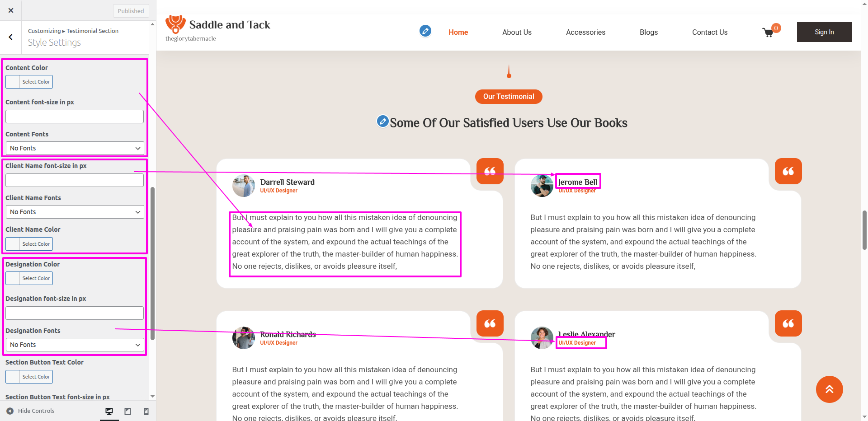Screen dimensions: 868x421
Task: Switch to desktop preview mode
Action: (x=109, y=411)
